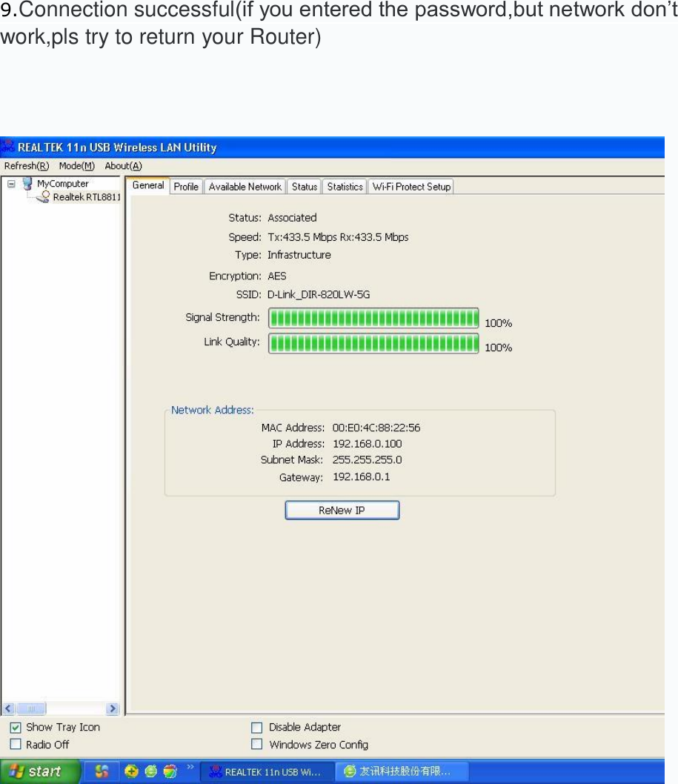Click the tree panel scrollbar thumb
The width and height of the screenshot is (678, 784).
pyautogui.click(x=31, y=708)
